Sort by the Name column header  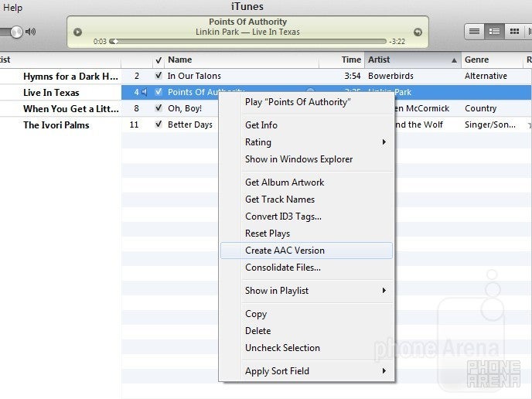tap(241, 60)
